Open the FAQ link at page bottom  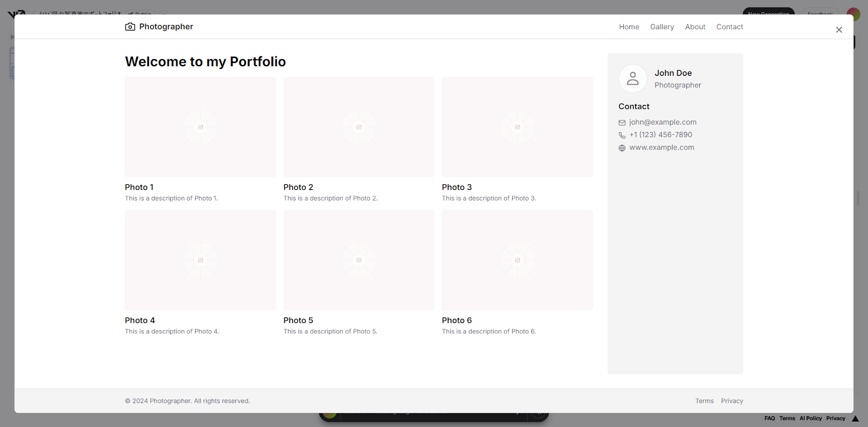coord(769,418)
